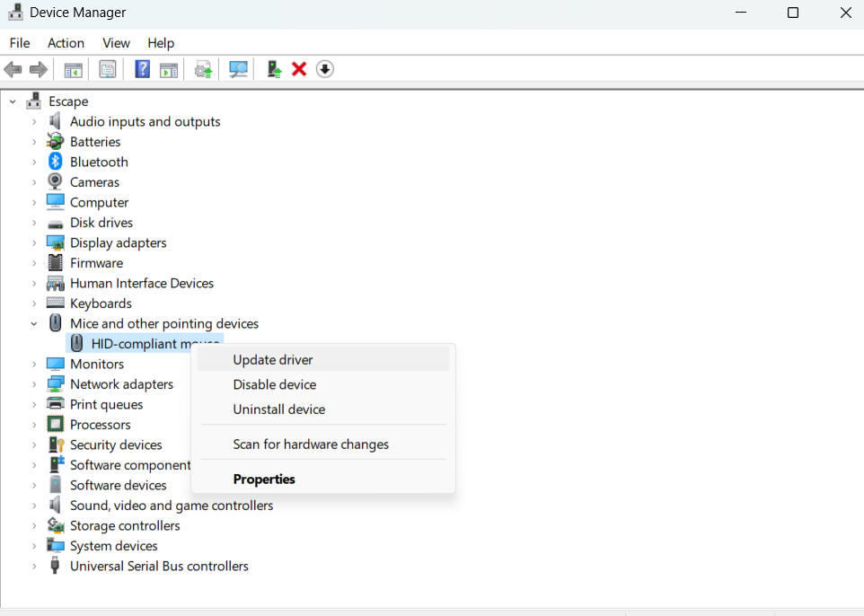The height and width of the screenshot is (616, 864).
Task: Open the Action menu in menu bar
Action: (x=66, y=43)
